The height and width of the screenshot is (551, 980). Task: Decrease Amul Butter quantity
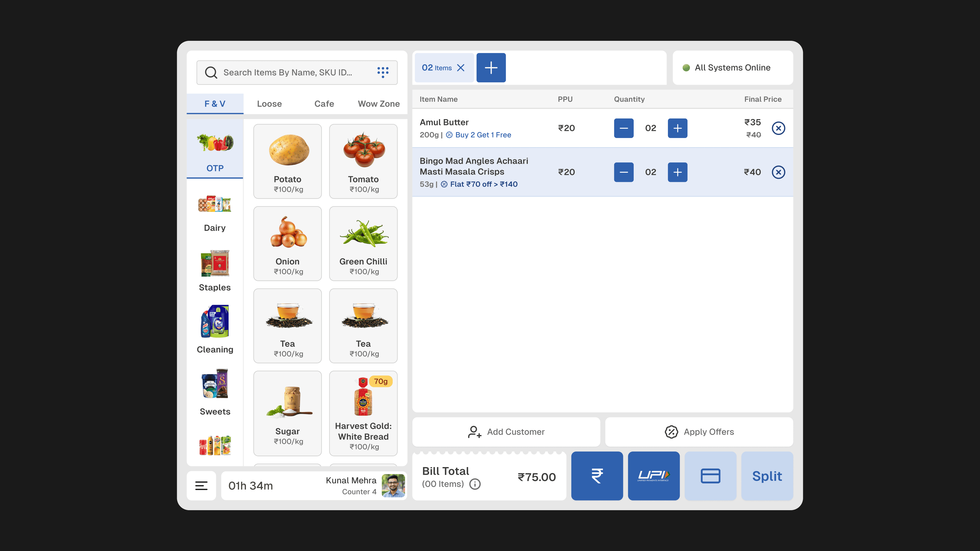coord(623,128)
